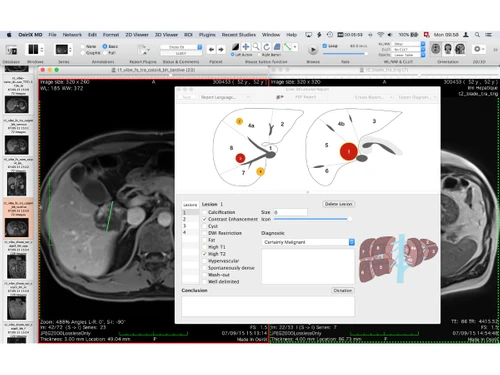Screen dimensions: 500x375
Task: Open the CLUT dropdown
Action: 408,49
